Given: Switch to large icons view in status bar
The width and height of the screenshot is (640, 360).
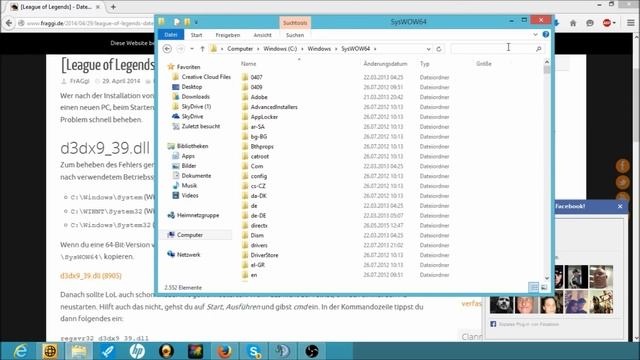Looking at the screenshot, I should click(x=544, y=287).
